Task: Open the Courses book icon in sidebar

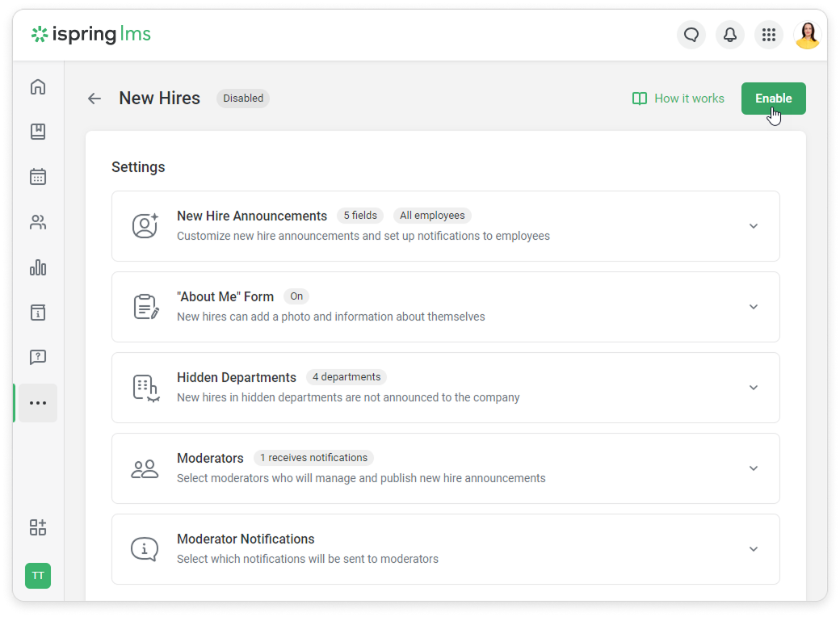Action: [x=38, y=132]
